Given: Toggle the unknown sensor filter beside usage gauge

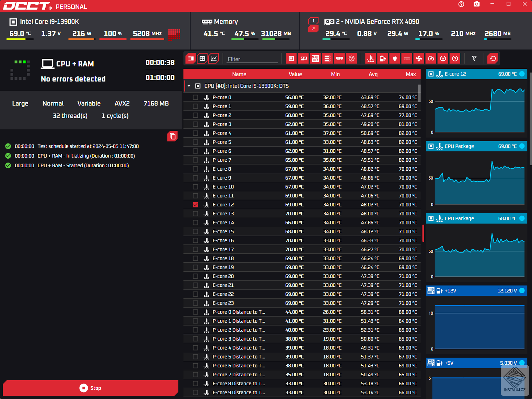Looking at the screenshot, I should (455, 58).
